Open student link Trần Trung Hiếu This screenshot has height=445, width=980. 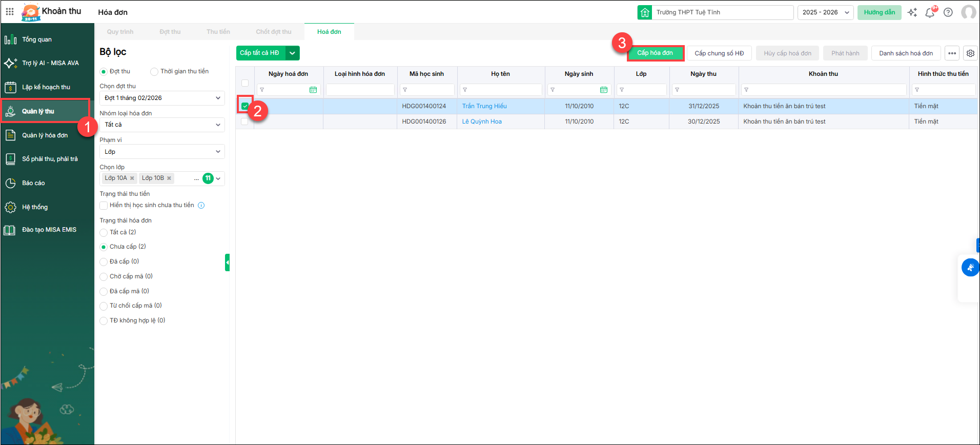click(484, 106)
